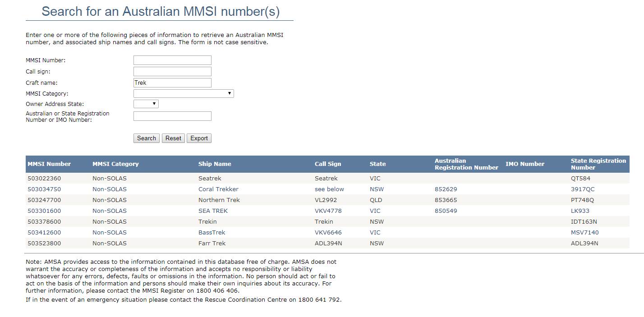
Task: Click the Ship Name column header
Action: click(215, 164)
